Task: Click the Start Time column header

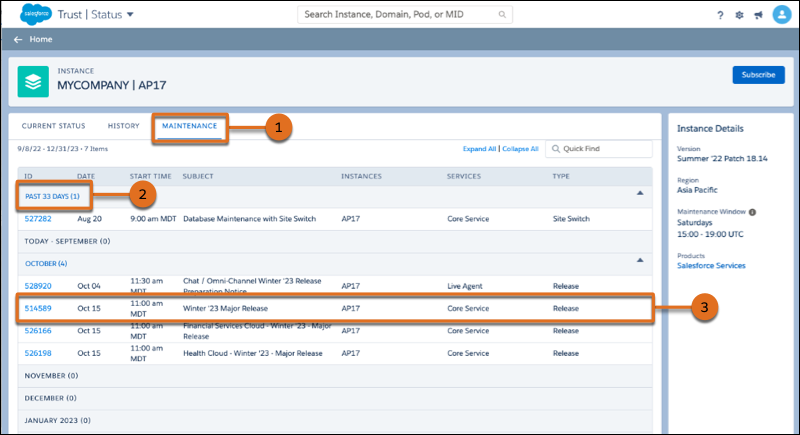Action: (x=151, y=176)
